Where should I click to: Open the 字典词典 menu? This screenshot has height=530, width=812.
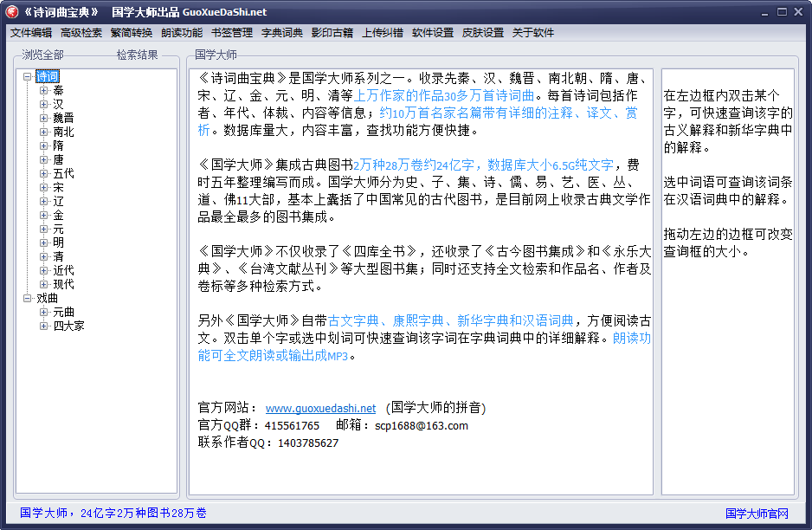282,33
